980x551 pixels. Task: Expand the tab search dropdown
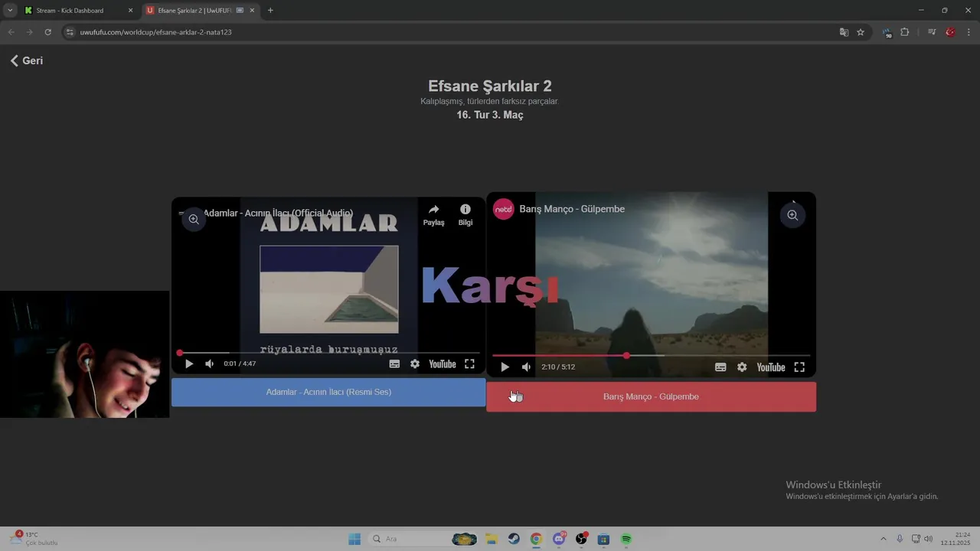[10, 11]
